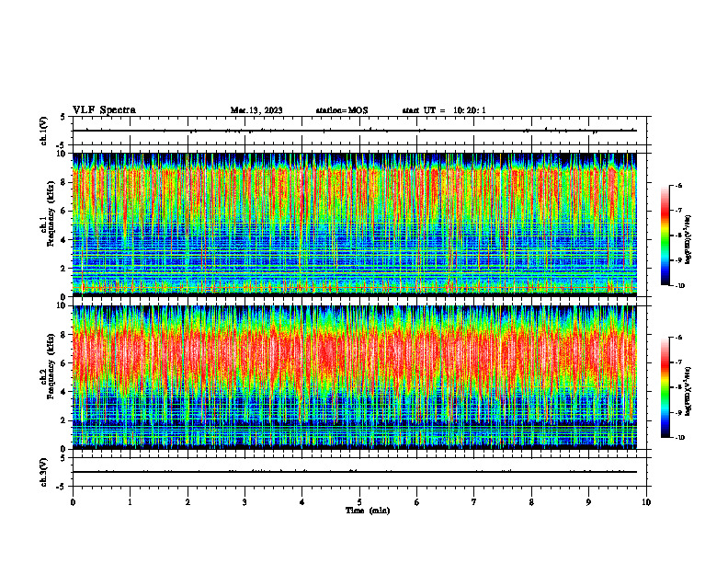The width and height of the screenshot is (728, 563).
Task: Click the "8" tick on the time axis
Action: click(x=531, y=502)
